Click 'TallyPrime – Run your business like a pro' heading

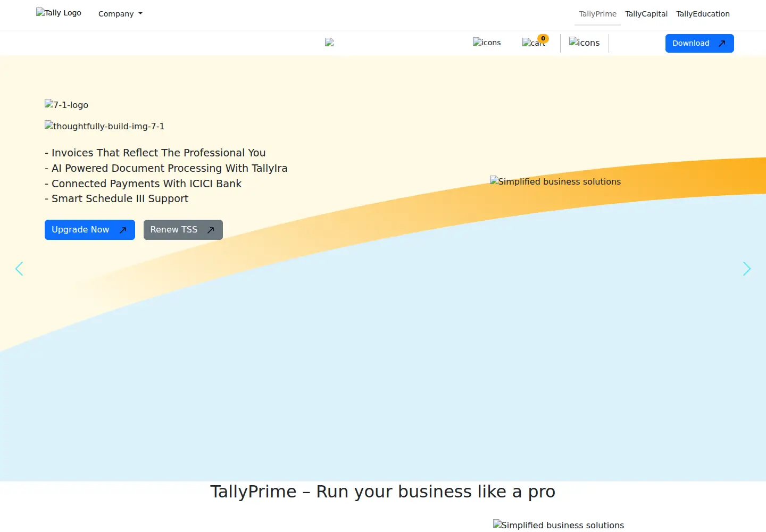pyautogui.click(x=382, y=492)
